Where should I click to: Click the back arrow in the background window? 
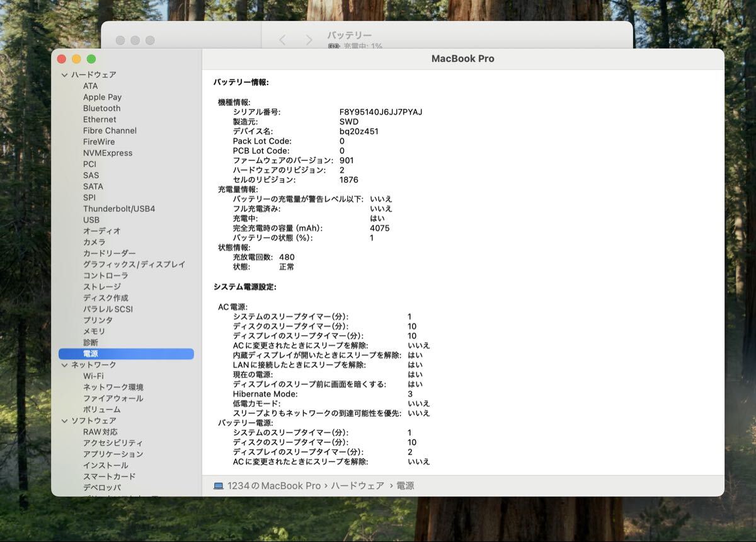tap(282, 40)
